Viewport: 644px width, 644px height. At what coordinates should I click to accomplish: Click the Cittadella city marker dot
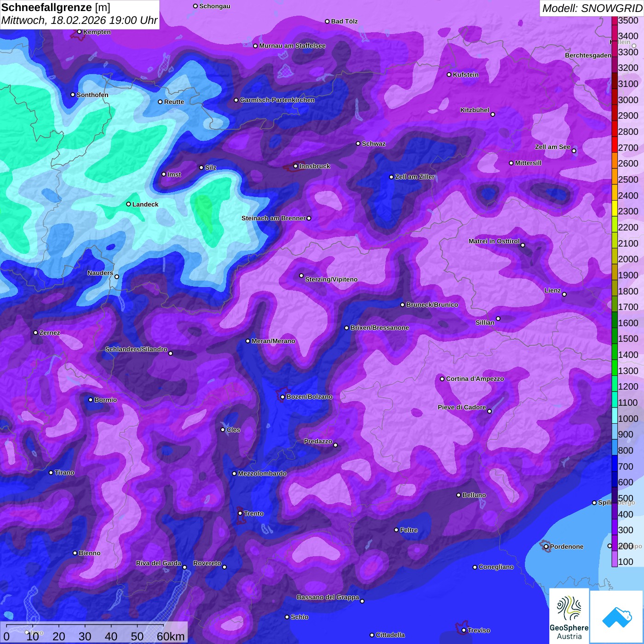coord(372,635)
